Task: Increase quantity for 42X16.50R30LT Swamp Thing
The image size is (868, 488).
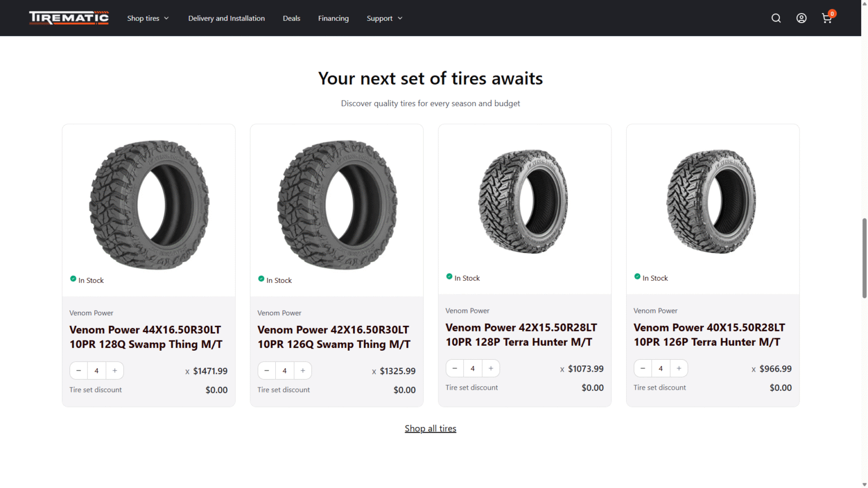Action: tap(303, 371)
